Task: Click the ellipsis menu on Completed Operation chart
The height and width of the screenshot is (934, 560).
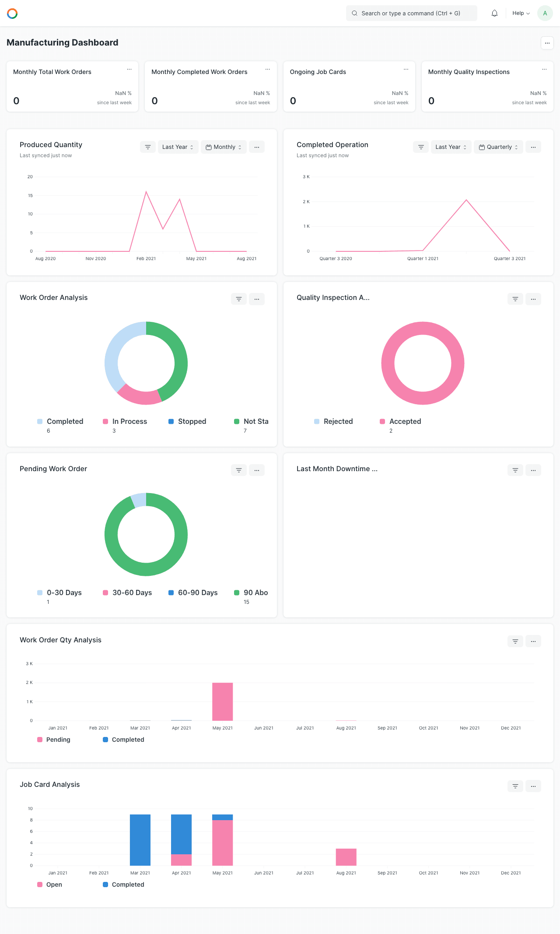Action: 533,147
